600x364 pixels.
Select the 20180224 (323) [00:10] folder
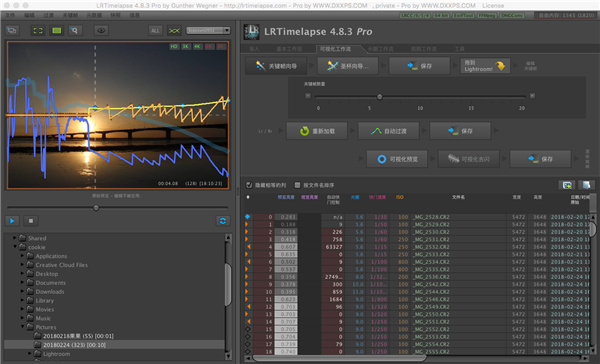click(x=74, y=345)
